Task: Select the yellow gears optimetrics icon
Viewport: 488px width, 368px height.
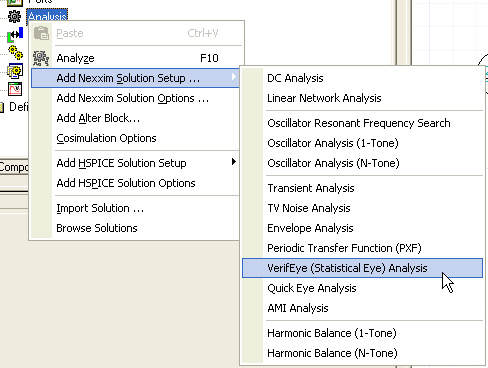Action: point(15,53)
